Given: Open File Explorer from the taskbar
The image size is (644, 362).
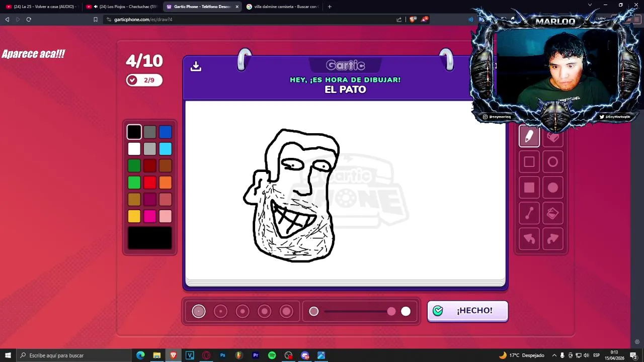Looking at the screenshot, I should 157,355.
